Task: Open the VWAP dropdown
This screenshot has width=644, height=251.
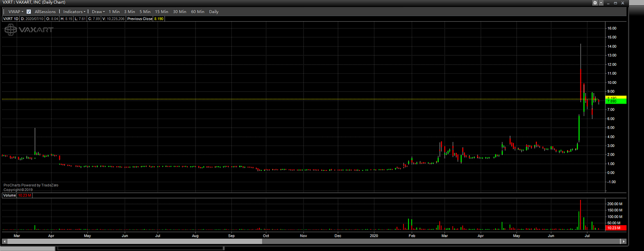Action: click(x=16, y=12)
